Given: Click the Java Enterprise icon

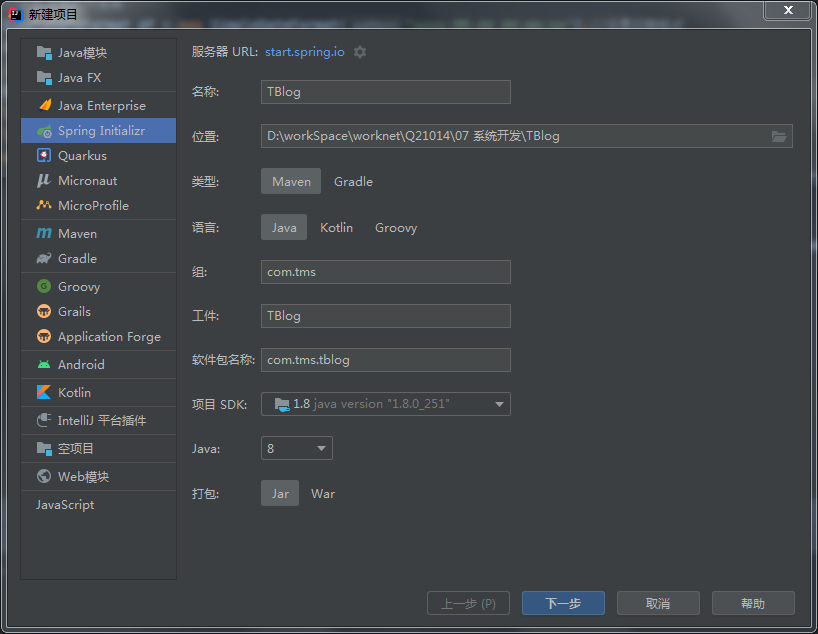Looking at the screenshot, I should click(x=44, y=106).
